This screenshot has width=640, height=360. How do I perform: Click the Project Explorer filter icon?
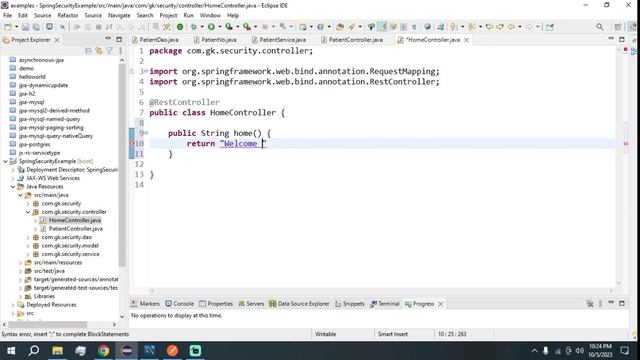point(109,51)
